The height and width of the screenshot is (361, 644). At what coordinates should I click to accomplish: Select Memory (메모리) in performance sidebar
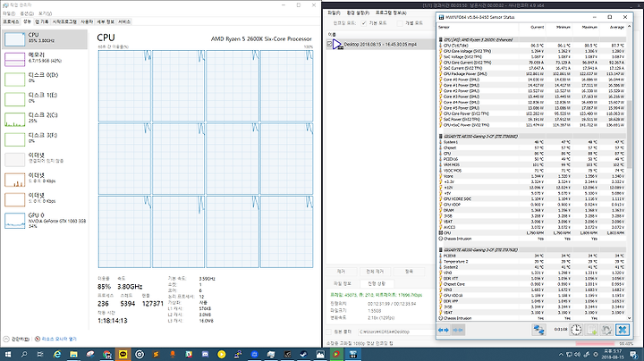(x=45, y=59)
